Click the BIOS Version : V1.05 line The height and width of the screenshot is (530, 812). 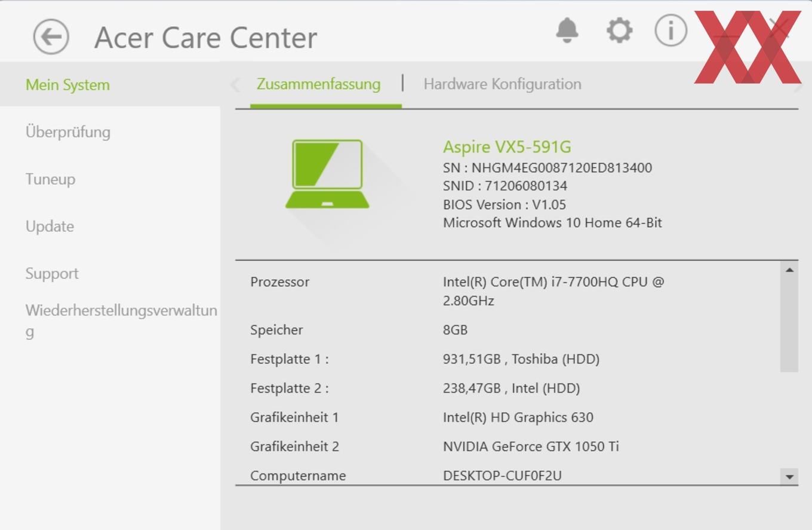pos(505,204)
